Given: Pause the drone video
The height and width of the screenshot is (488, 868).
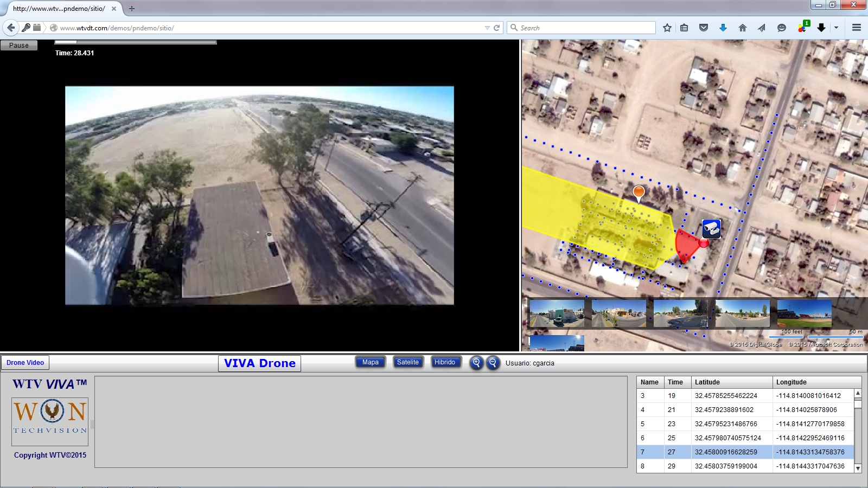Looking at the screenshot, I should 18,46.
